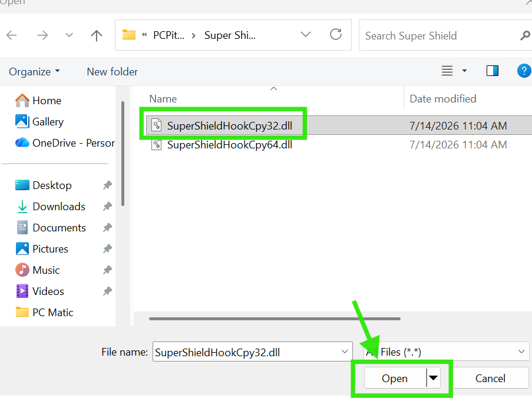Viewport: 532px width, 398px height.
Task: Open the Documents quick access folder
Action: (51, 227)
